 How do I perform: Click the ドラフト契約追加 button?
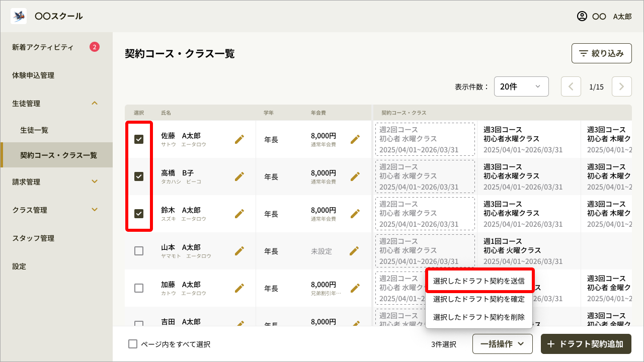click(586, 344)
